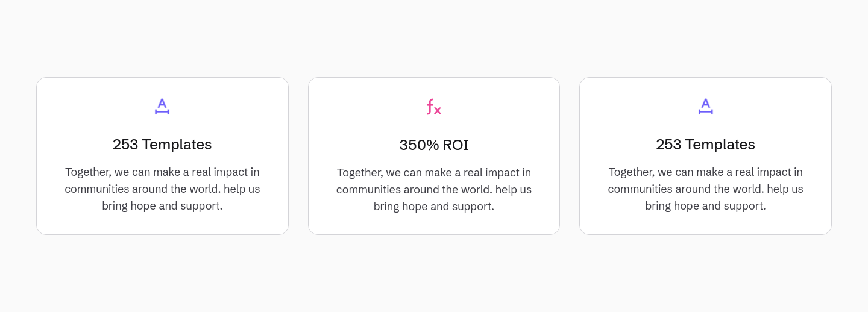Click 'Together, we can make' text in right card
This screenshot has width=868, height=312.
pos(664,172)
